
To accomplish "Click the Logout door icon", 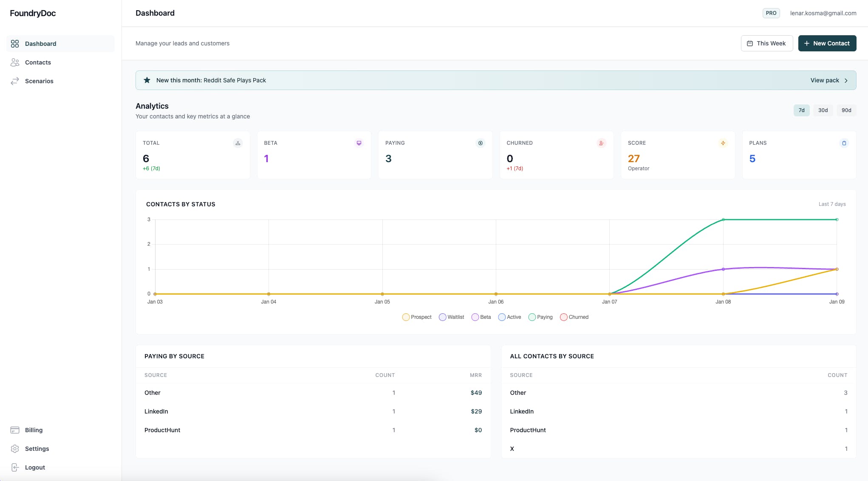I will 15,467.
